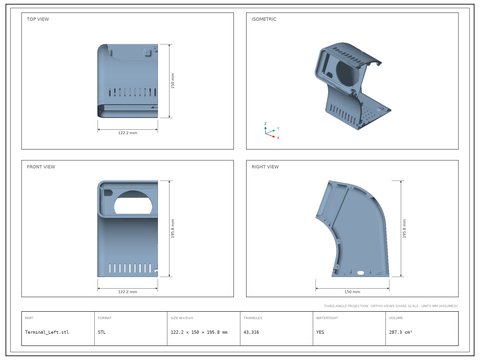Screen dimensions: 480x360
Task: Select the front view model rendering
Action: point(128,229)
